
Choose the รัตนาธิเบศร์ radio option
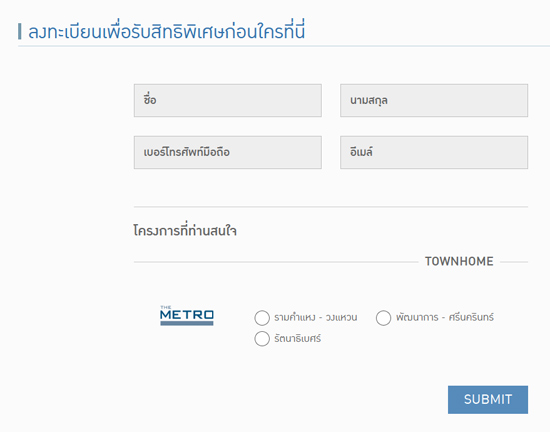[262, 339]
